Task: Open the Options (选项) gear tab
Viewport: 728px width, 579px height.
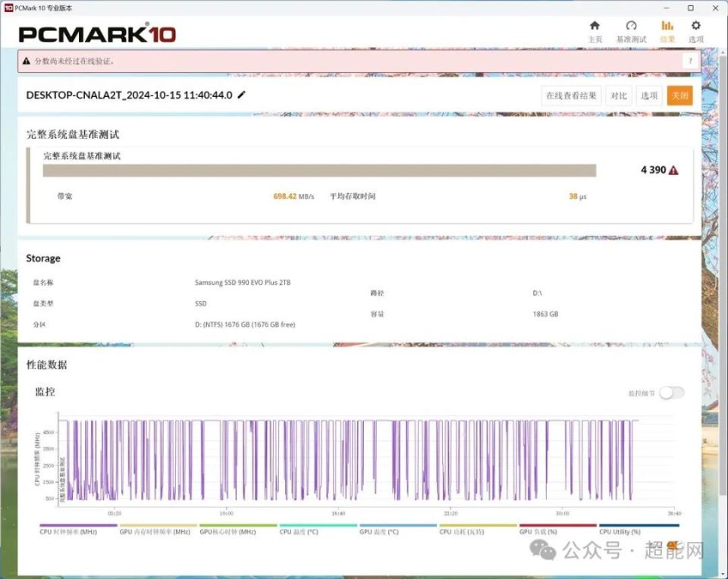Action: 695,32
